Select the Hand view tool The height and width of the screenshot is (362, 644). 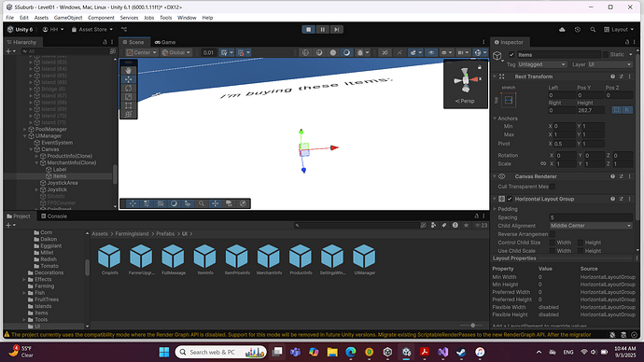[128, 71]
